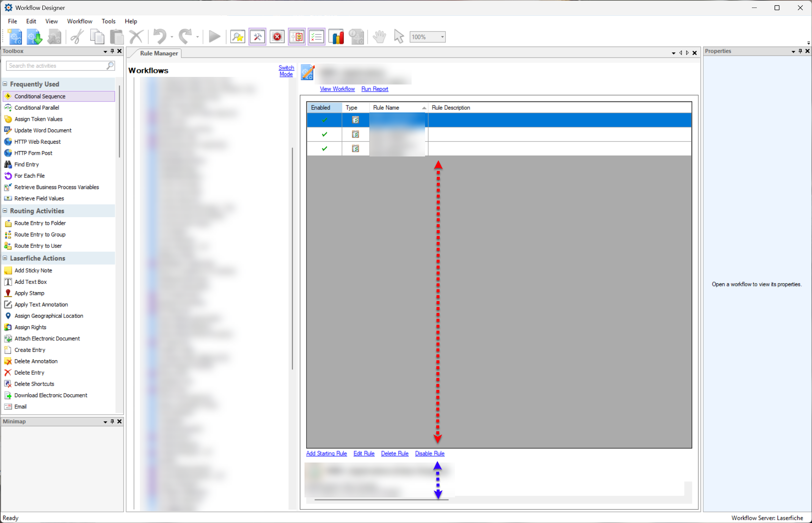Click the enabled checkmark in the first rule row
Screen dimensions: 812x523
pos(325,120)
